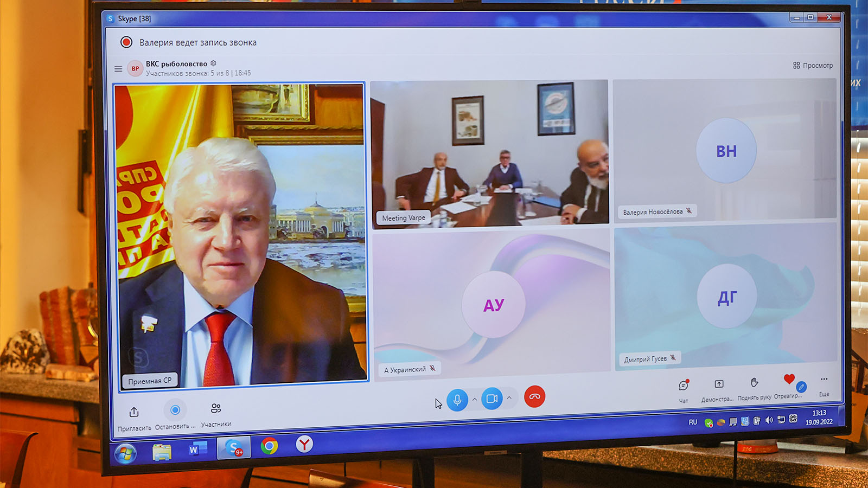Raise hand in the call

[x=754, y=383]
